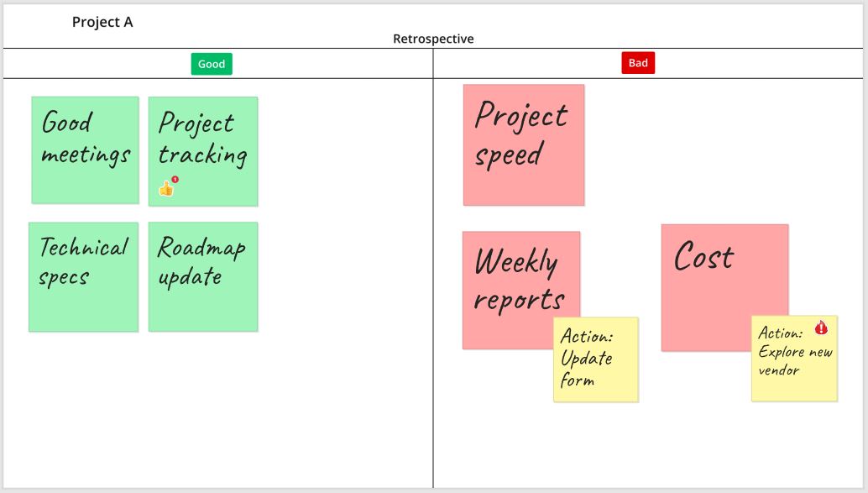
Task: Click the green Good column label
Action: click(x=212, y=64)
